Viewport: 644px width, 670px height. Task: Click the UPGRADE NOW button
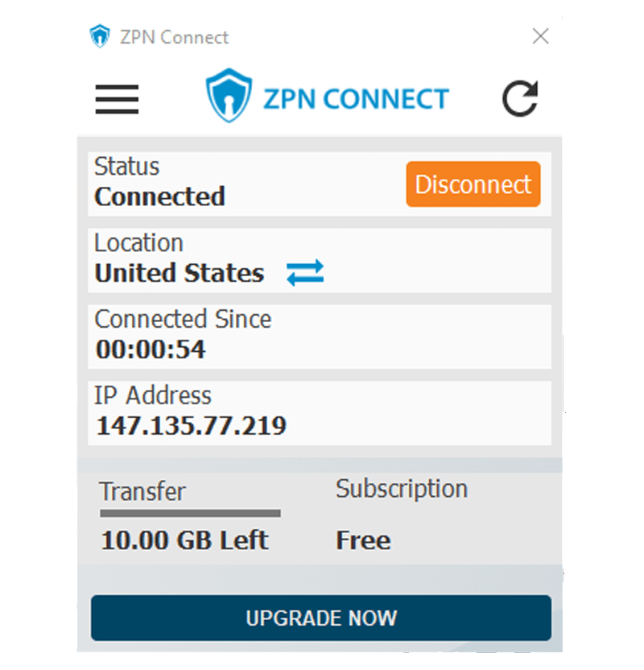321,618
